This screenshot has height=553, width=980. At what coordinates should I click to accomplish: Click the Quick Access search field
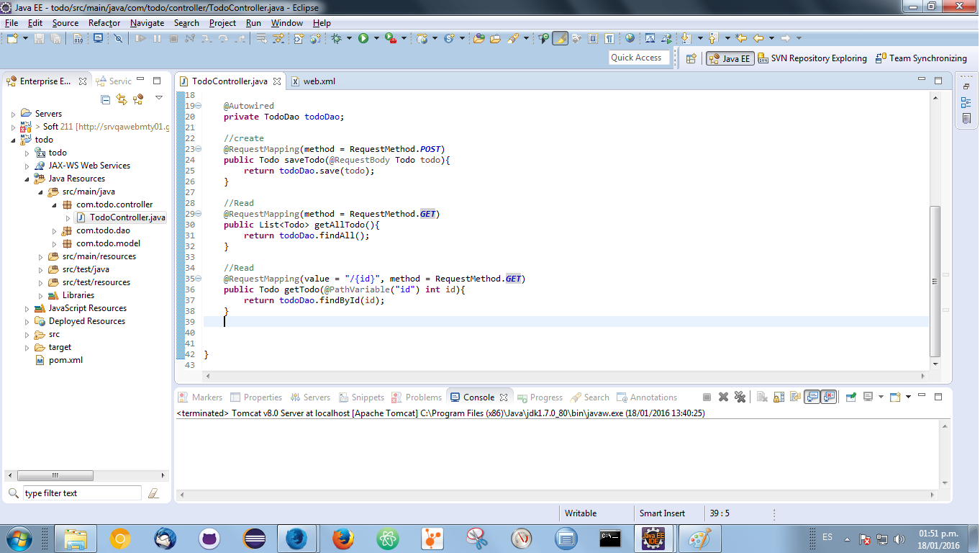639,58
